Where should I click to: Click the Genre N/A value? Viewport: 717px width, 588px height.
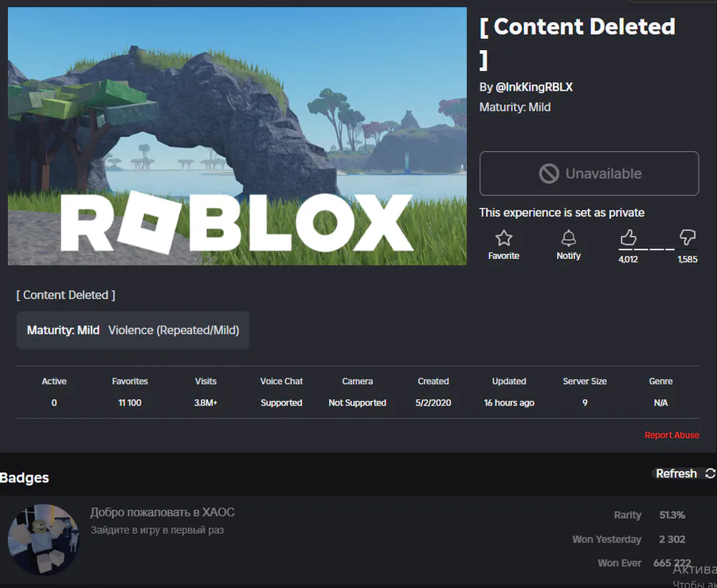(660, 403)
